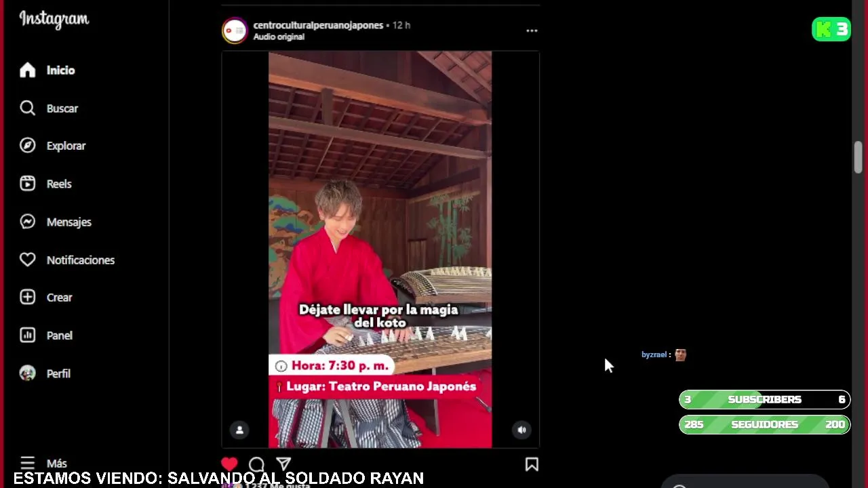Open the Inicio home icon

coord(27,70)
